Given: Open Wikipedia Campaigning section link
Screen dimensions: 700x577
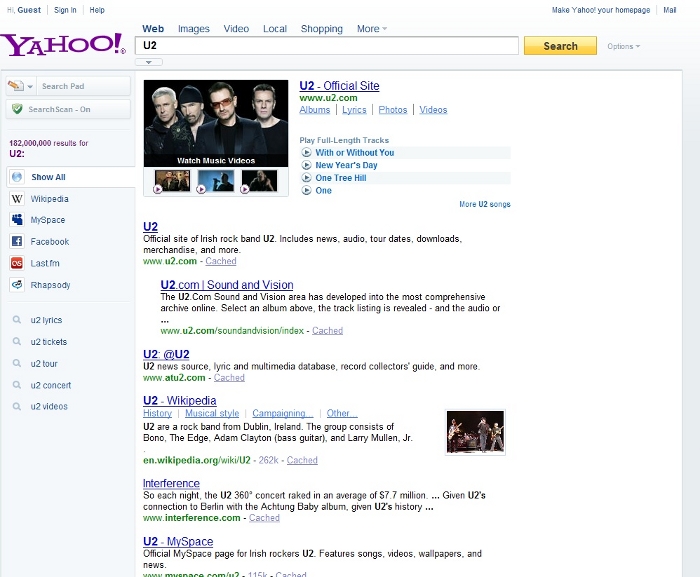Looking at the screenshot, I should 283,413.
